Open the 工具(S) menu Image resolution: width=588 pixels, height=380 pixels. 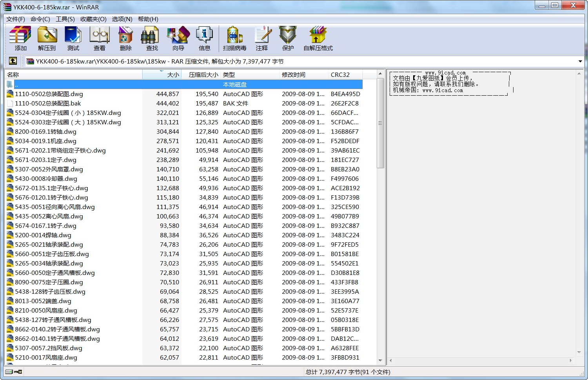click(65, 19)
